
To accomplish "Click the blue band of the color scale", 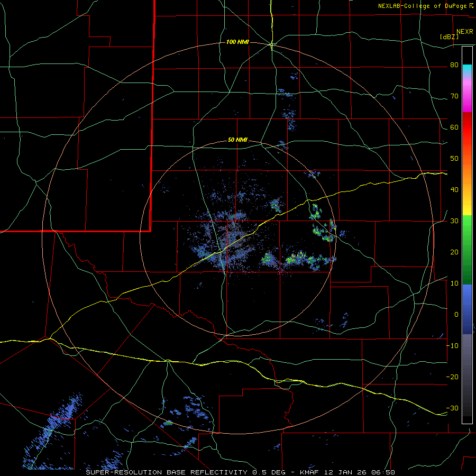I will pyautogui.click(x=467, y=309).
